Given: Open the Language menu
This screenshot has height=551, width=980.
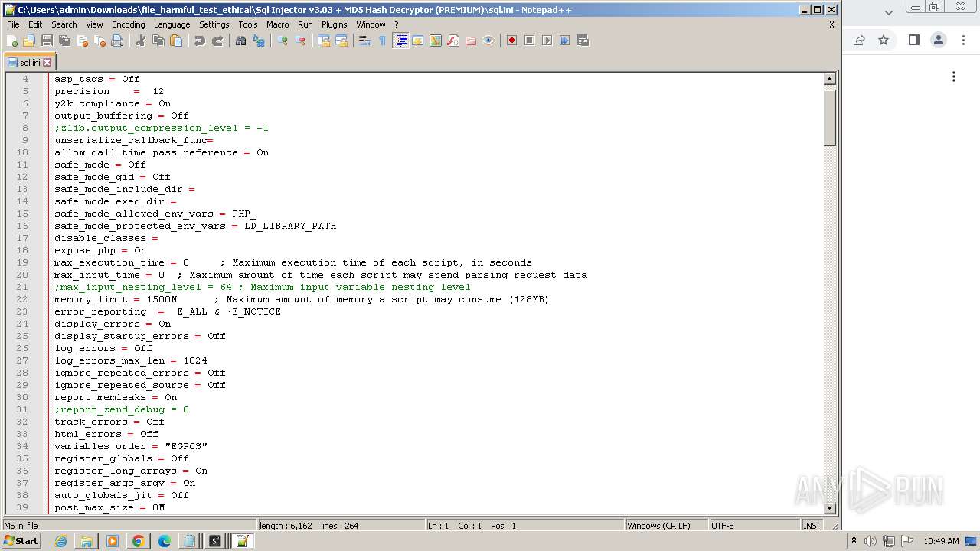Looking at the screenshot, I should pos(171,24).
